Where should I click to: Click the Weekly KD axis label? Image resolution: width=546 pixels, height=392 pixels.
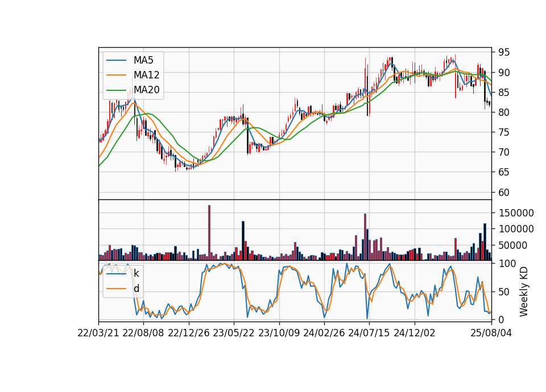[523, 292]
